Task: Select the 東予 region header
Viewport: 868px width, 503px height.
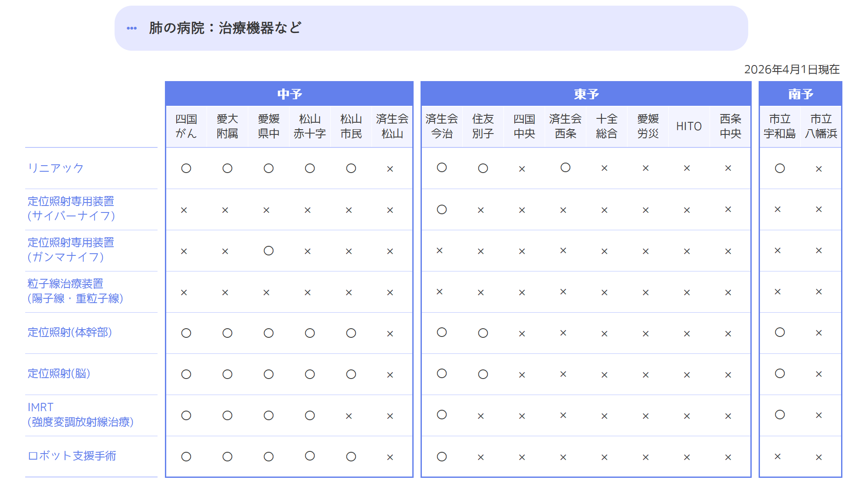Action: 586,94
